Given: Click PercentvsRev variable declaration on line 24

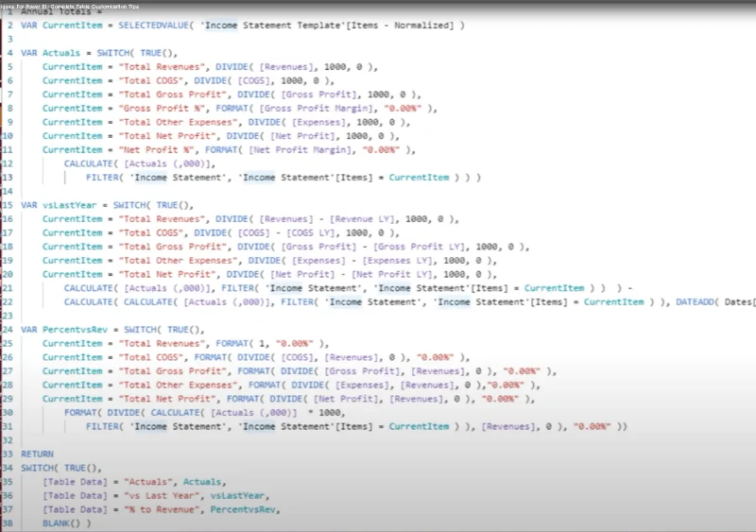Looking at the screenshot, I should pyautogui.click(x=75, y=330).
